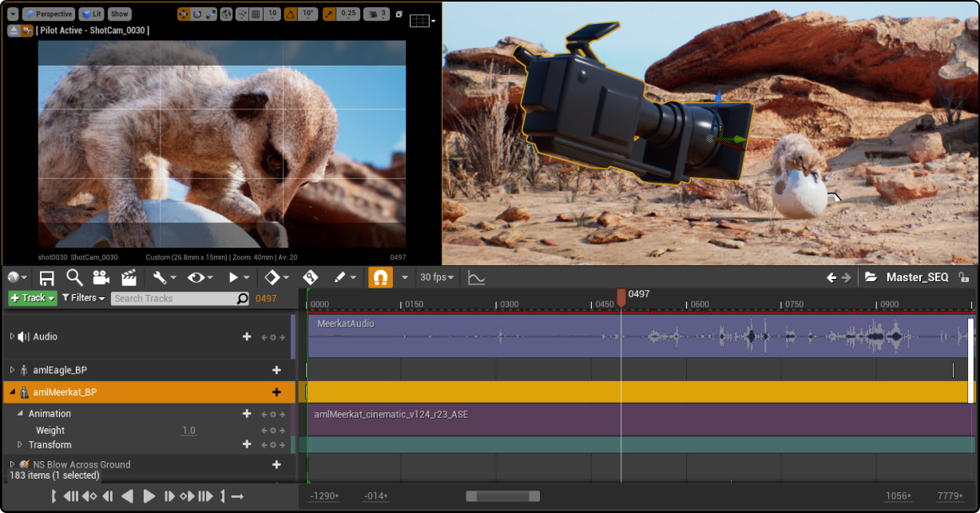
Task: Expand the Audio track
Action: [12, 336]
